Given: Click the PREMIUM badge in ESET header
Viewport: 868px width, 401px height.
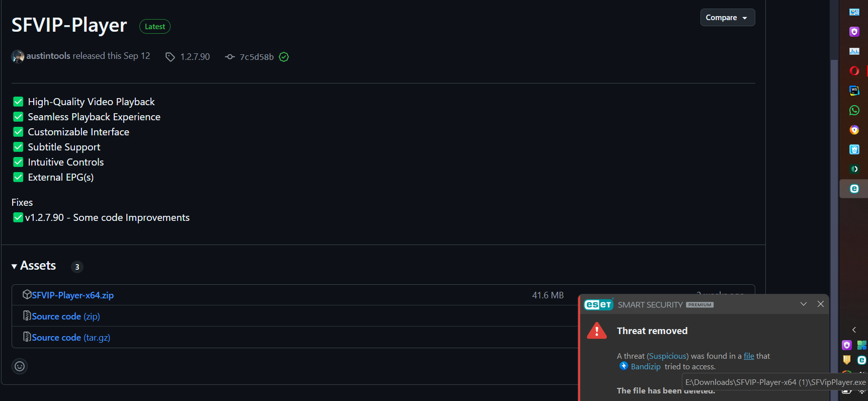Looking at the screenshot, I should click(699, 305).
